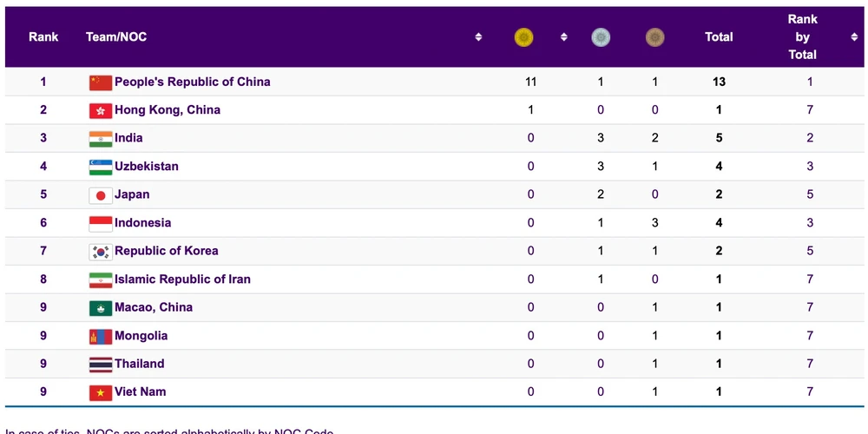Click the bronze medal column icon

click(x=654, y=37)
